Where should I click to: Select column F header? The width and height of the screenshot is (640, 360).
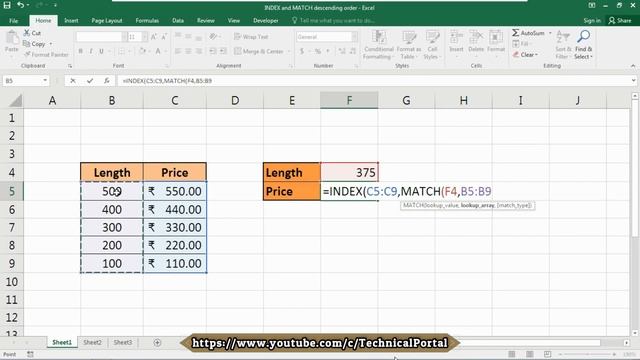pos(349,100)
